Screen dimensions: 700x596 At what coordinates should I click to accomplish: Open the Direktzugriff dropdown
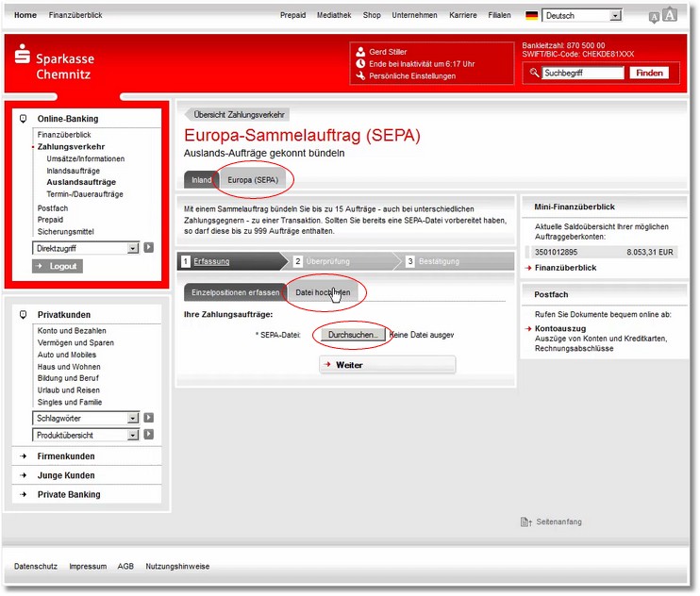(133, 248)
